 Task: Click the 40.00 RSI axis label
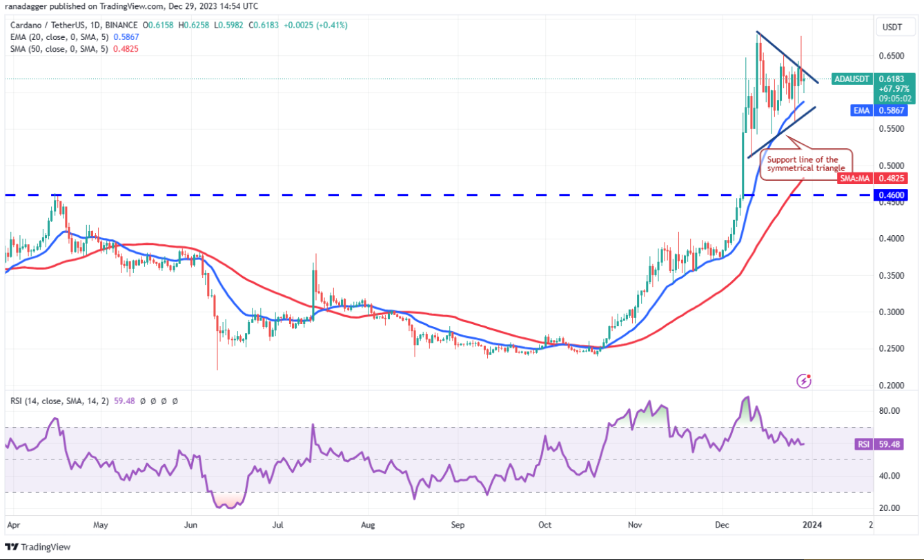coord(889,475)
